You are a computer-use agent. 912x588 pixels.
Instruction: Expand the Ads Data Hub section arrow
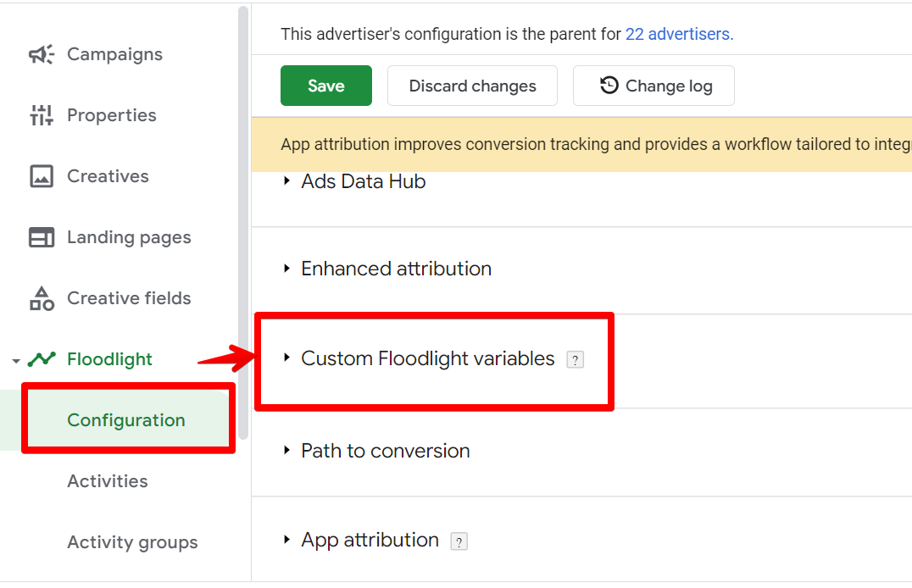[x=286, y=180]
